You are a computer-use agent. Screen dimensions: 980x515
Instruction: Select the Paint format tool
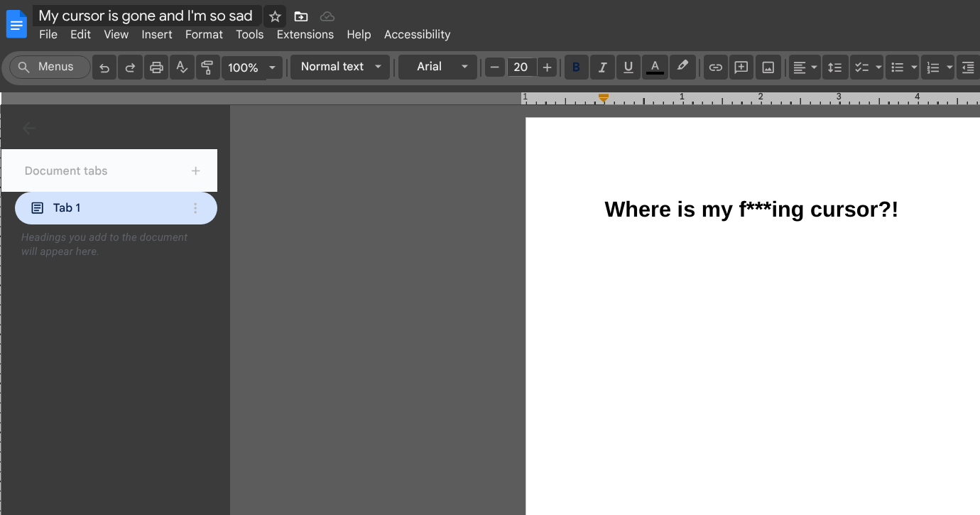pos(207,67)
